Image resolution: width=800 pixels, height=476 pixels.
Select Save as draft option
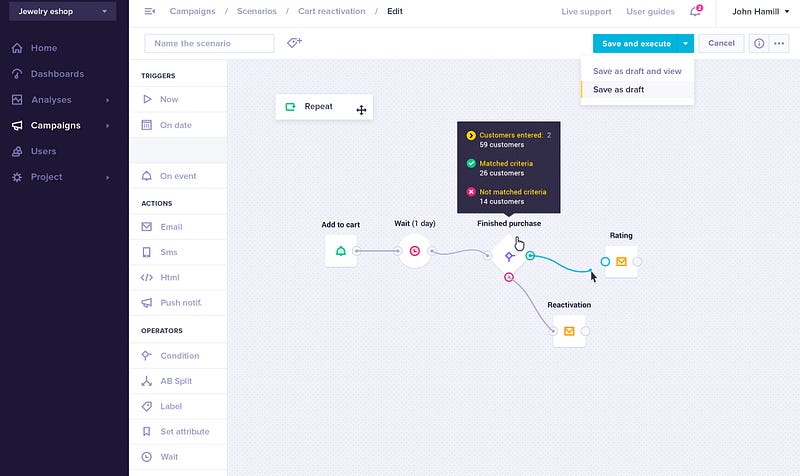[637, 90]
